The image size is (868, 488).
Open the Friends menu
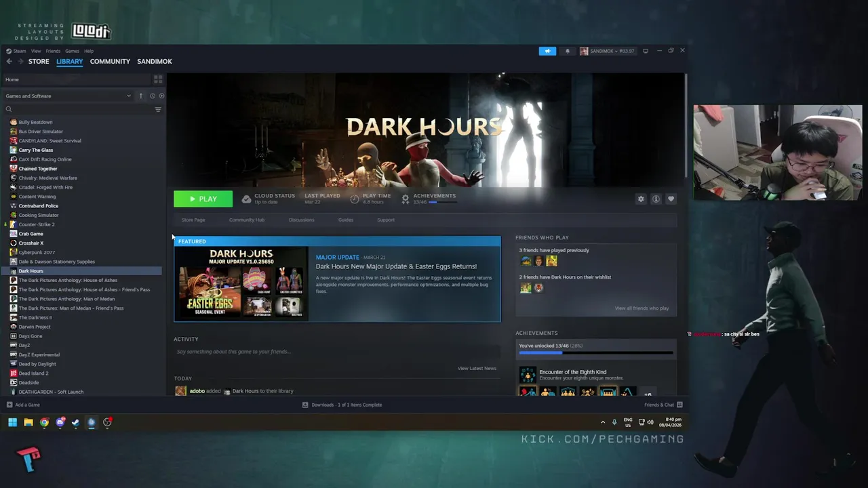tap(53, 51)
